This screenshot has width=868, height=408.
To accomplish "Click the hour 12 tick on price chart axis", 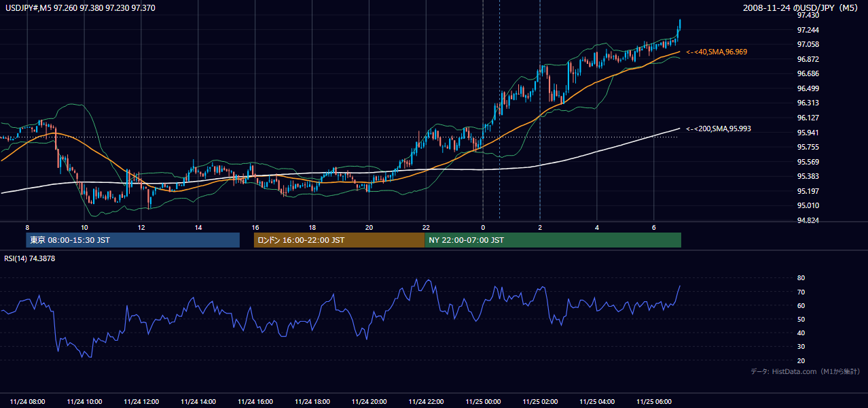I will (x=141, y=227).
